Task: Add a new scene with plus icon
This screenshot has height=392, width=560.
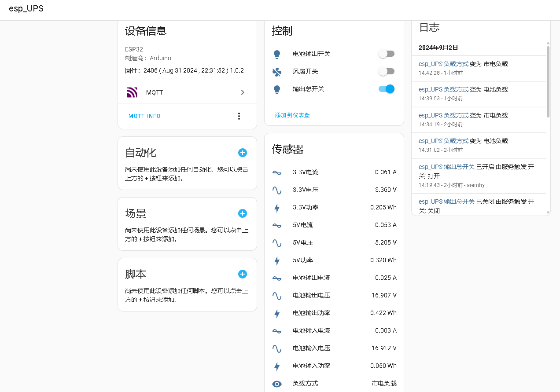Action: [243, 213]
